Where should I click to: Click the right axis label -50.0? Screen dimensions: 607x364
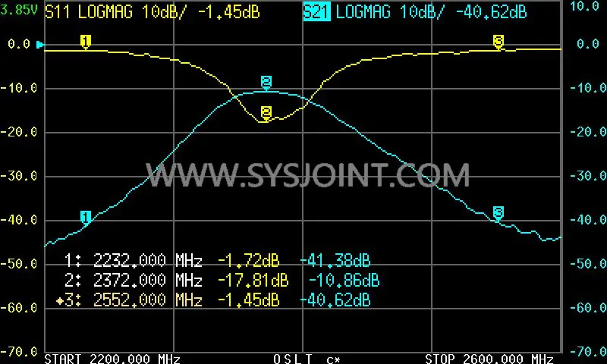click(588, 264)
